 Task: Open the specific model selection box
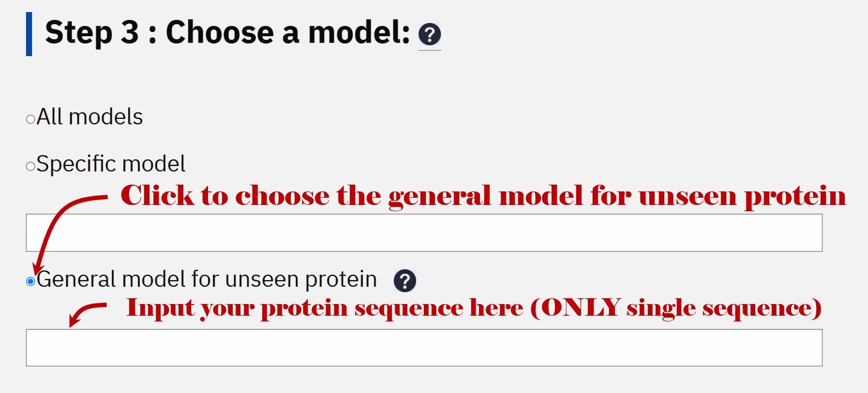(x=424, y=233)
